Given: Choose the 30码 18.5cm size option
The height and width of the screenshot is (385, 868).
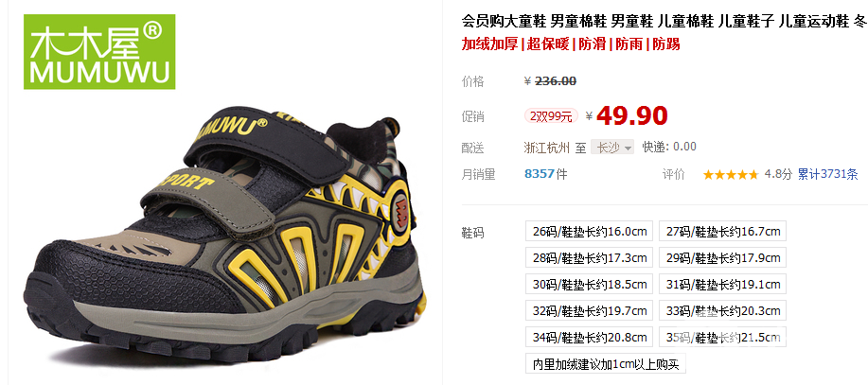Looking at the screenshot, I should pyautogui.click(x=589, y=284).
